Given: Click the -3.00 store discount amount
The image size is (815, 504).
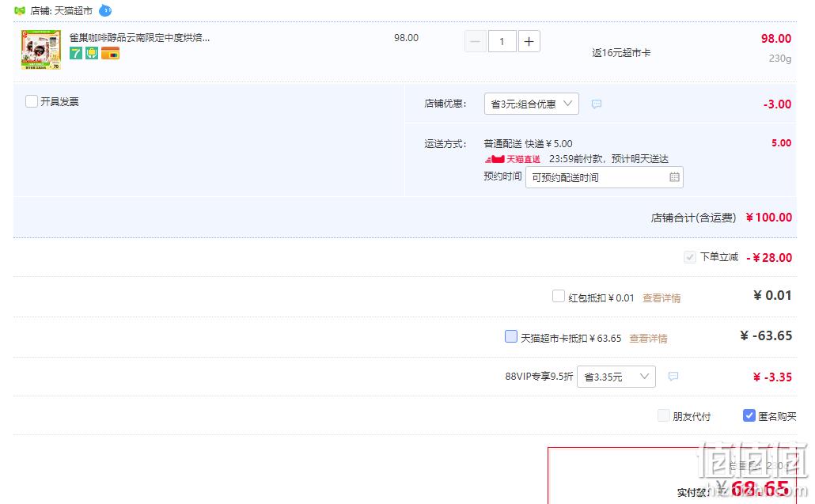Looking at the screenshot, I should click(x=777, y=104).
